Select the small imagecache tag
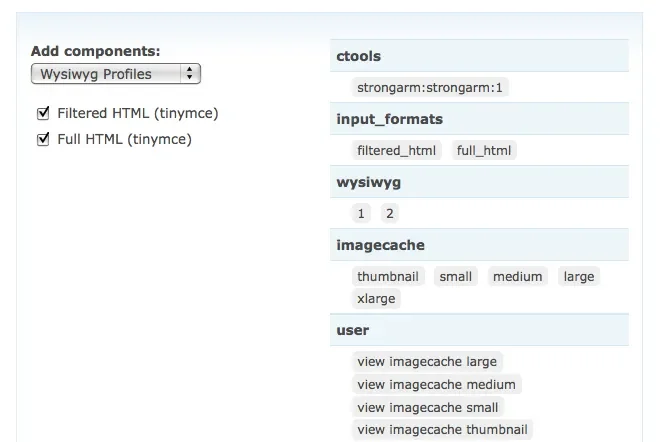The height and width of the screenshot is (442, 671). tap(456, 276)
